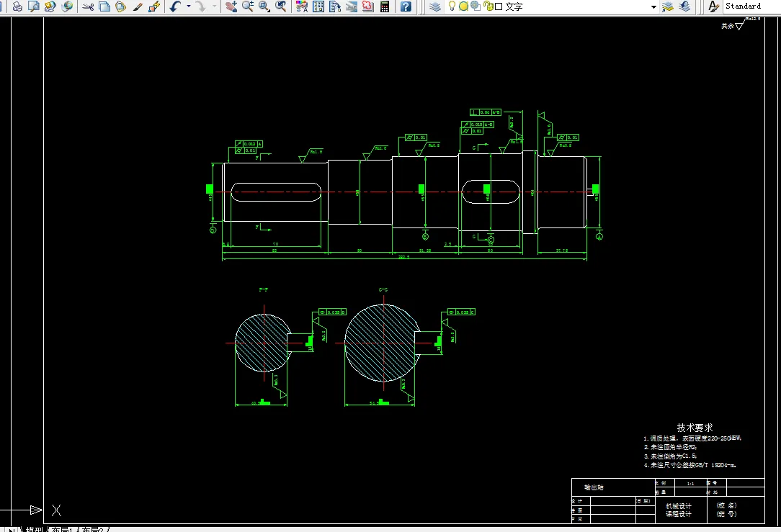The image size is (781, 532).
Task: Click the 3D DWF globe icon
Action: [x=67, y=6]
